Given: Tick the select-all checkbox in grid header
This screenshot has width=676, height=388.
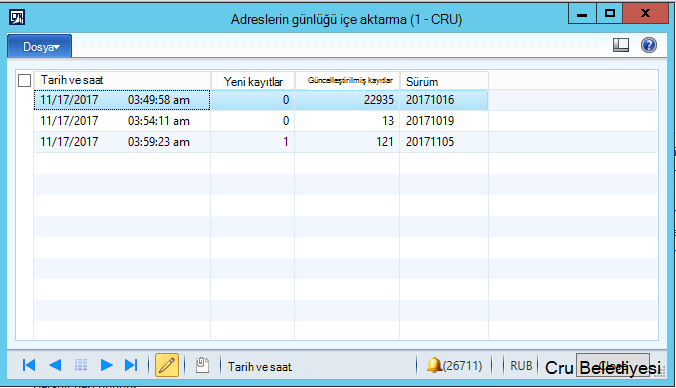Looking at the screenshot, I should pos(25,81).
